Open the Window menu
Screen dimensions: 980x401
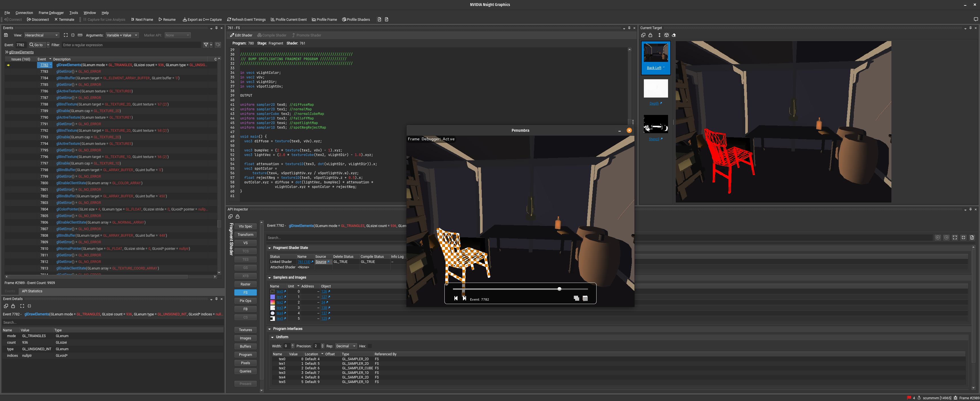tap(90, 13)
